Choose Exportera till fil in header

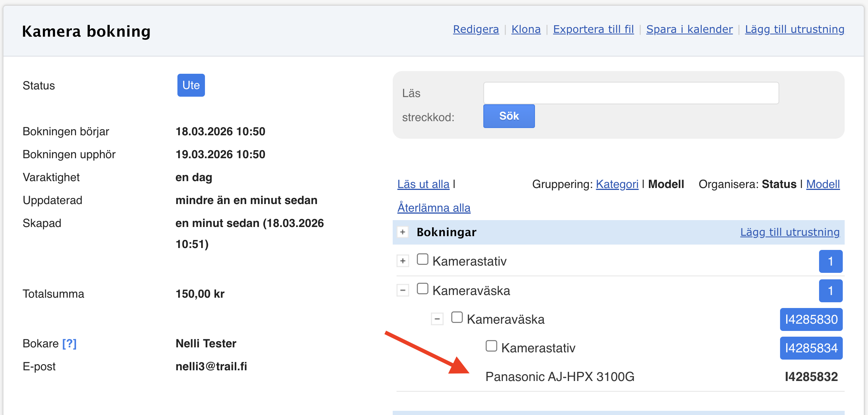pos(593,29)
